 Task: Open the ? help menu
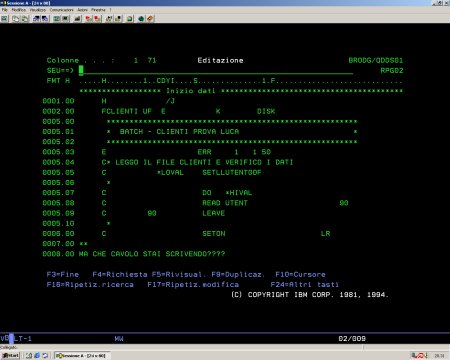pos(110,10)
